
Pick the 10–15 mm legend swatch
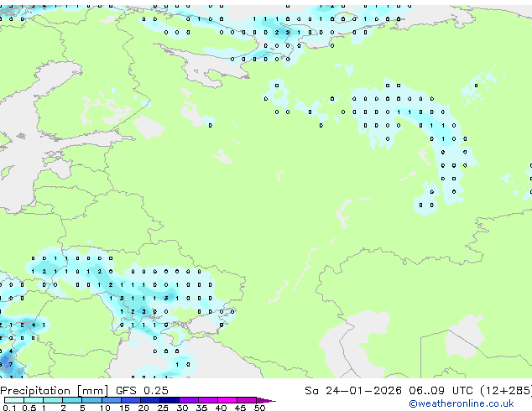click(x=112, y=400)
